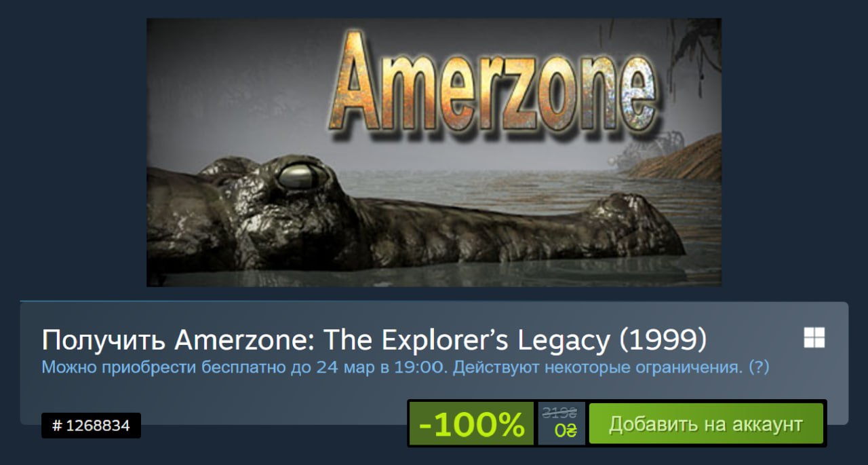868x465 pixels.
Task: Click the 0₴ final price
Action: [566, 431]
